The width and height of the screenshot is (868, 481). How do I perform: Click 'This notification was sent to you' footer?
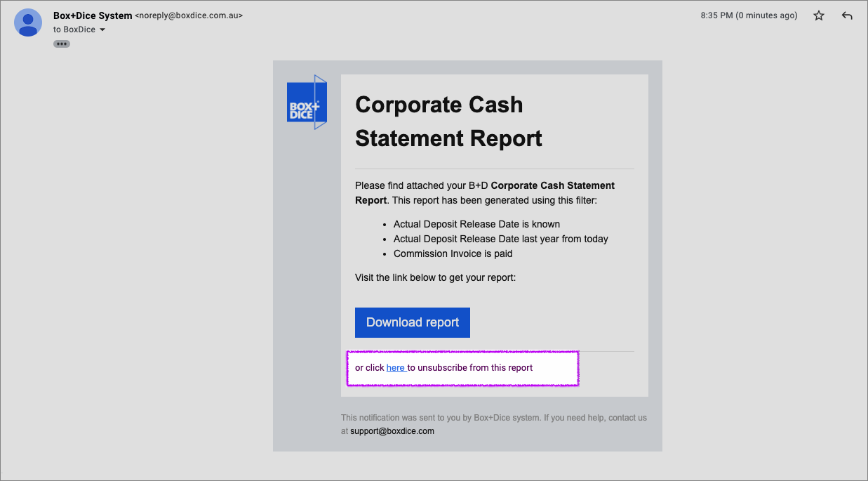(x=494, y=424)
